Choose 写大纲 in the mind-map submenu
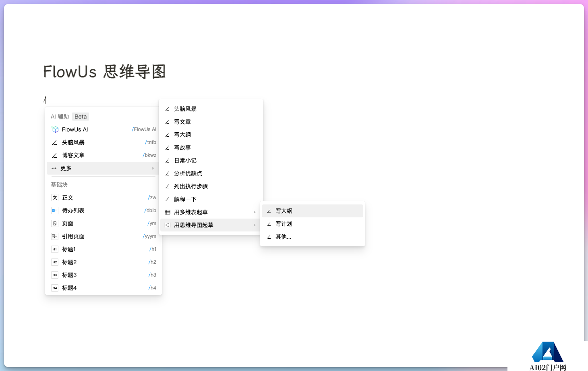Viewport: 588px width, 371px height. tap(313, 211)
